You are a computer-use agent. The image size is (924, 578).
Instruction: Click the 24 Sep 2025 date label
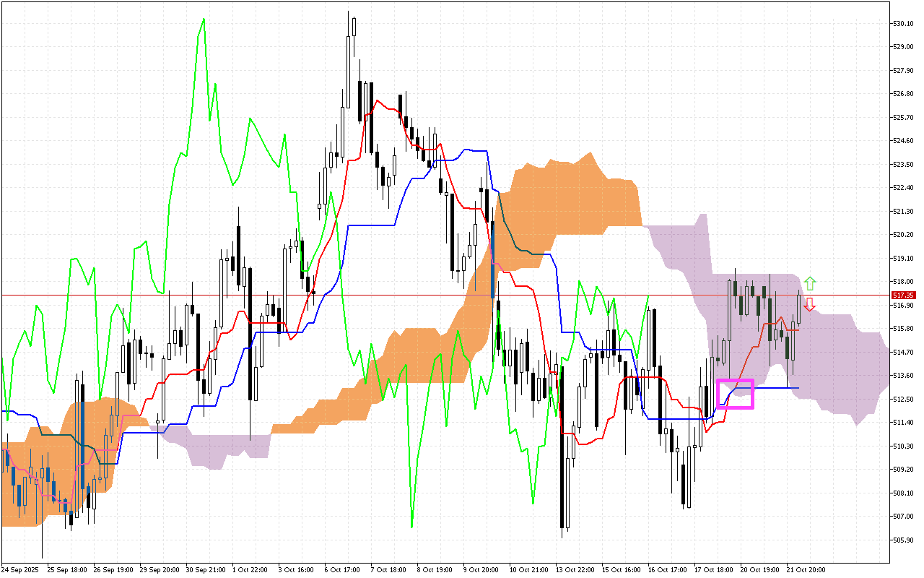point(22,569)
